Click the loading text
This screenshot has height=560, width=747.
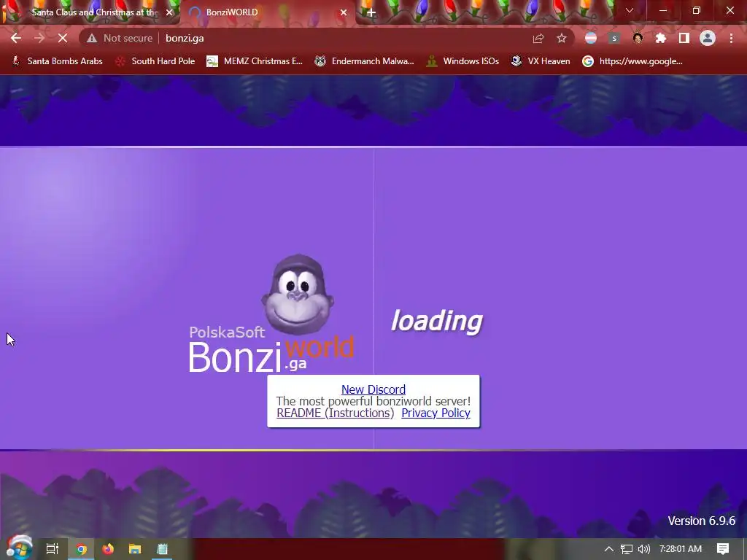point(437,321)
